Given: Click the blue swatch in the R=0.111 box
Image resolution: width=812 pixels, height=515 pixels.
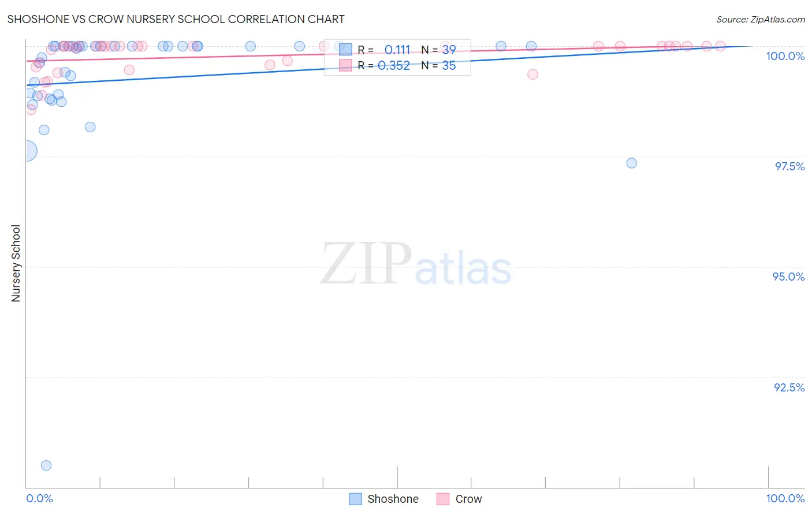Looking at the screenshot, I should click(x=345, y=50).
